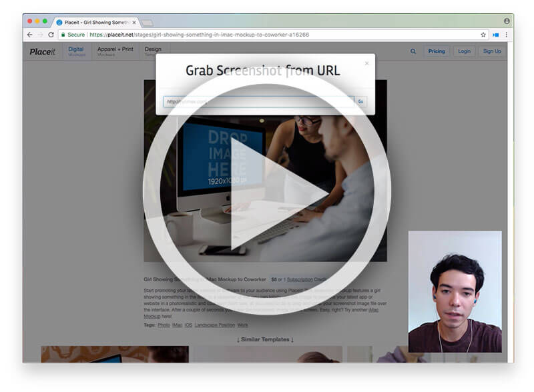
Task: Click the Landscape Position tag link
Action: [x=215, y=325]
